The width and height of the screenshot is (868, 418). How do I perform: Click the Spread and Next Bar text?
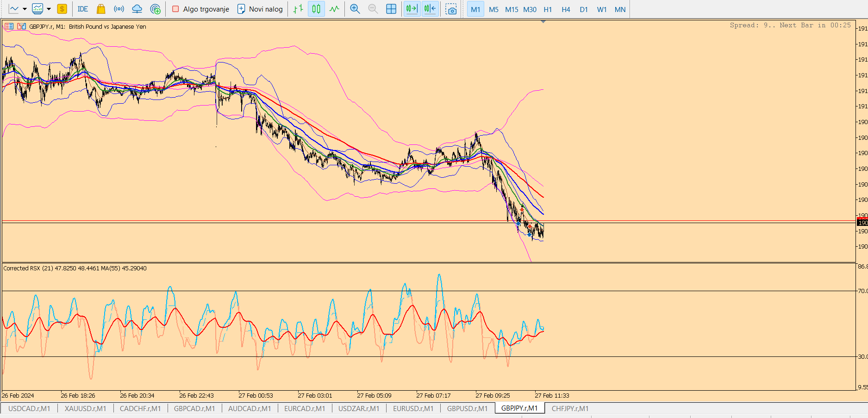tap(790, 25)
